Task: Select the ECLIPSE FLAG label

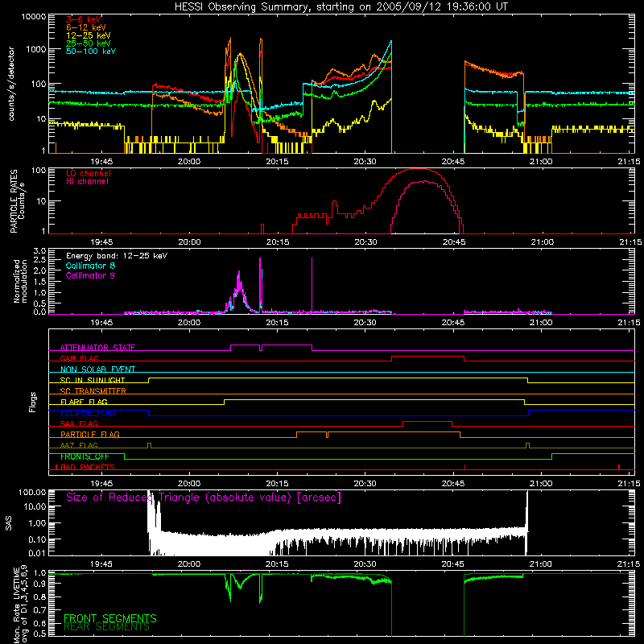Action: pyautogui.click(x=88, y=413)
